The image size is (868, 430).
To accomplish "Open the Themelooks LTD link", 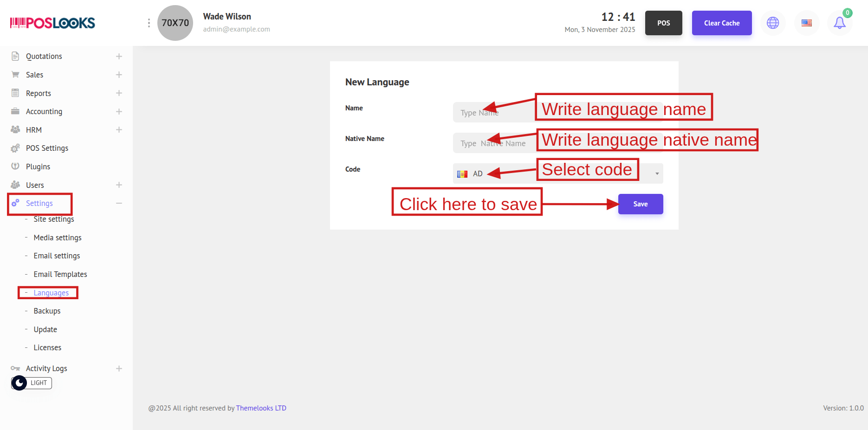I will click(261, 408).
